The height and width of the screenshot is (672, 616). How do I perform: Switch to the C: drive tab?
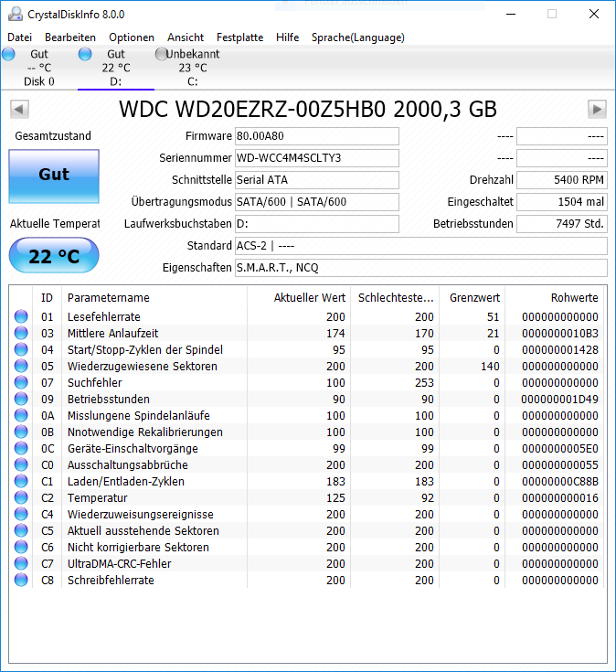192,68
